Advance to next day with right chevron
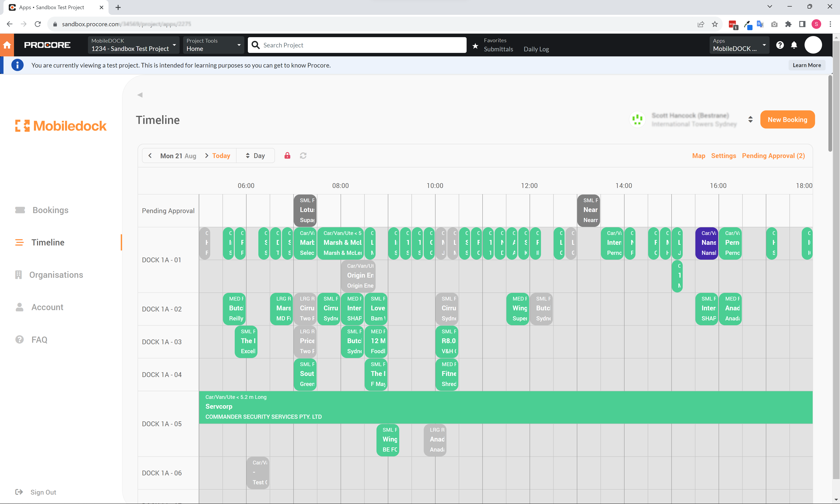The height and width of the screenshot is (504, 840). click(x=206, y=156)
